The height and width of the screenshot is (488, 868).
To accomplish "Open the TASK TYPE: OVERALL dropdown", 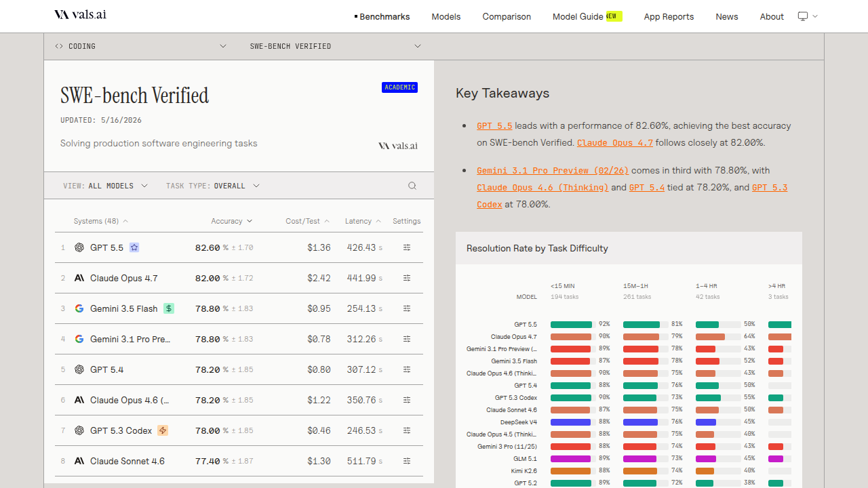I will 213,186.
